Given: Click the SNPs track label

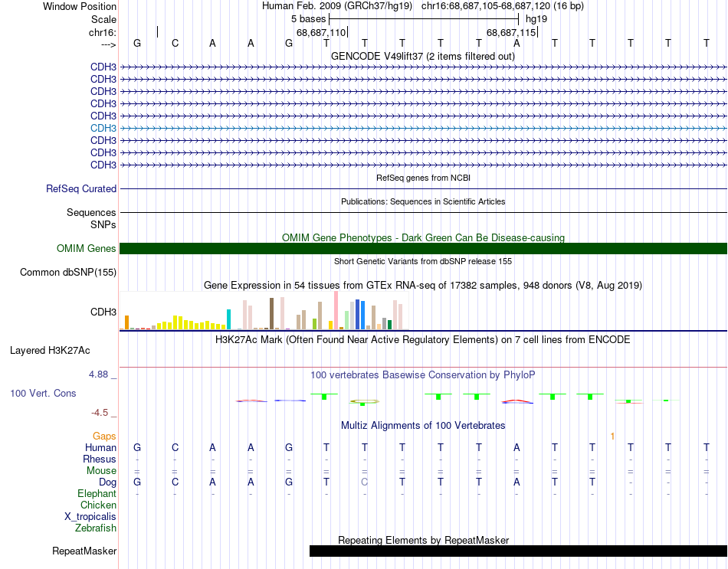Looking at the screenshot, I should 103,224.
